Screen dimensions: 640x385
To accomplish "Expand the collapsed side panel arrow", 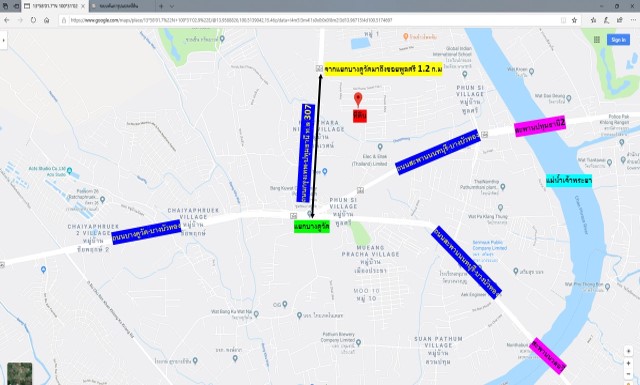I will [3, 40].
